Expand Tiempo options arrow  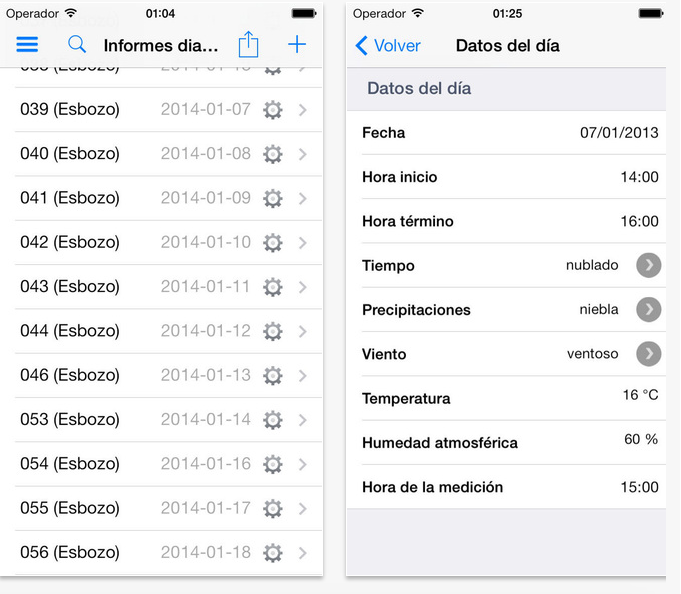coord(648,265)
